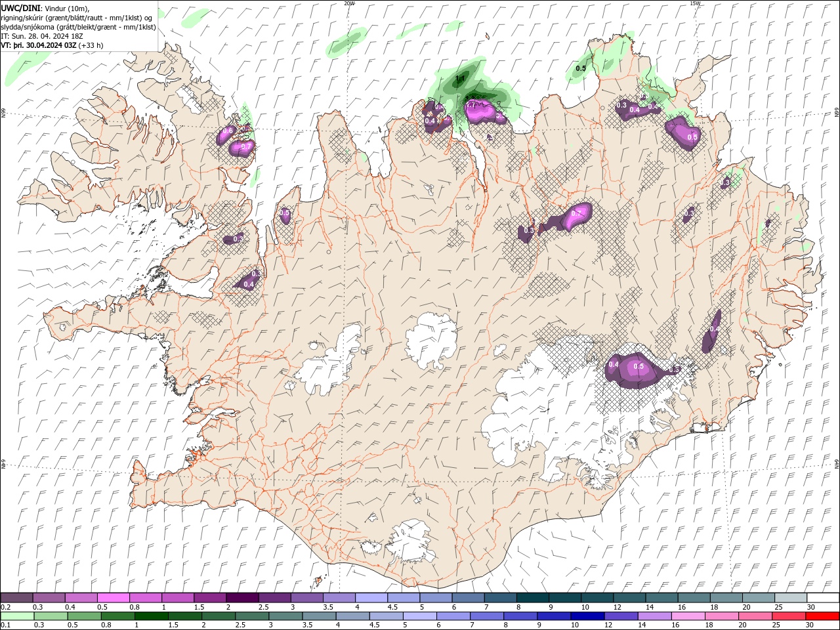
Task: Select the 0.2 label in the legend
Action: [6, 607]
